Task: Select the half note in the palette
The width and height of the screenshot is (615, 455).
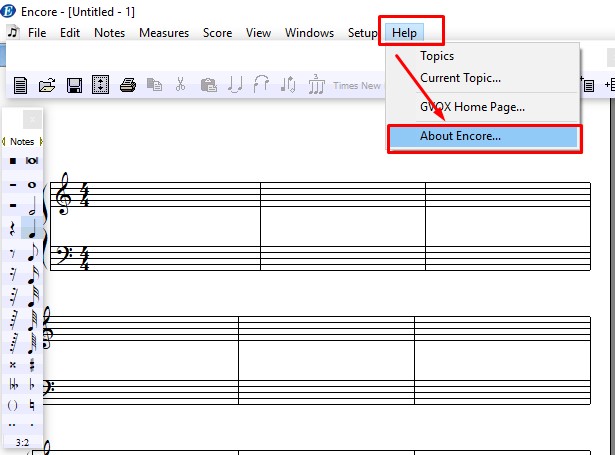Action: 32,206
